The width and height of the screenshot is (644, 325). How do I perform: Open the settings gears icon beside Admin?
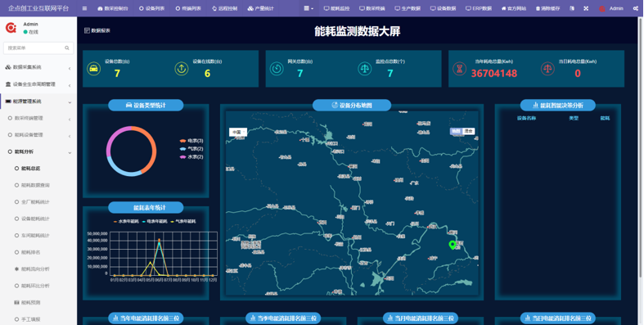[x=636, y=9]
